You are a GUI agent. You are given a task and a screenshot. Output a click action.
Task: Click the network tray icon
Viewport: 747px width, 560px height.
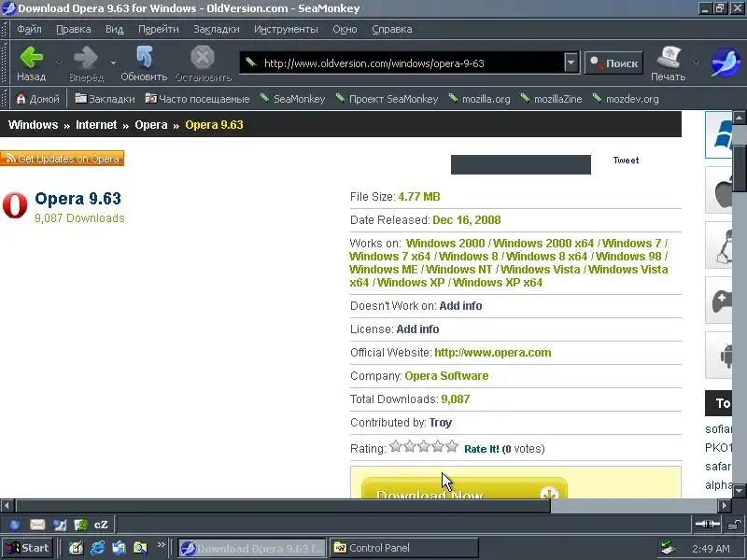tap(668, 548)
